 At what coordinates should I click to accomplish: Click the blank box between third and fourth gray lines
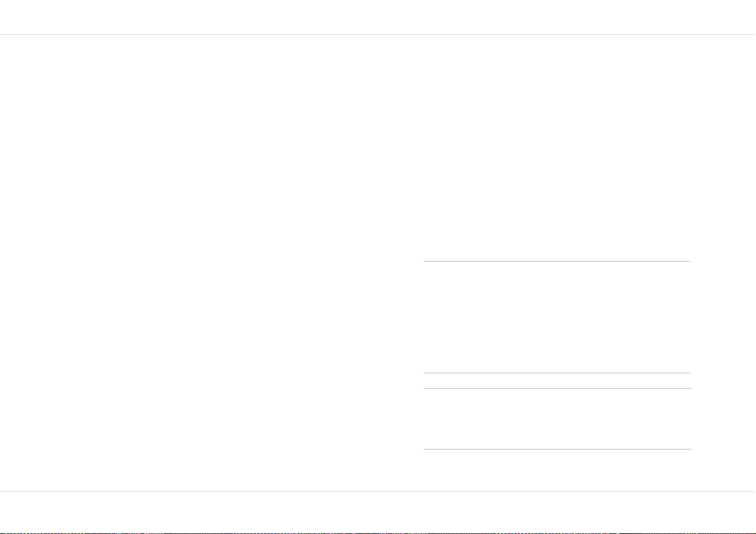tap(557, 418)
